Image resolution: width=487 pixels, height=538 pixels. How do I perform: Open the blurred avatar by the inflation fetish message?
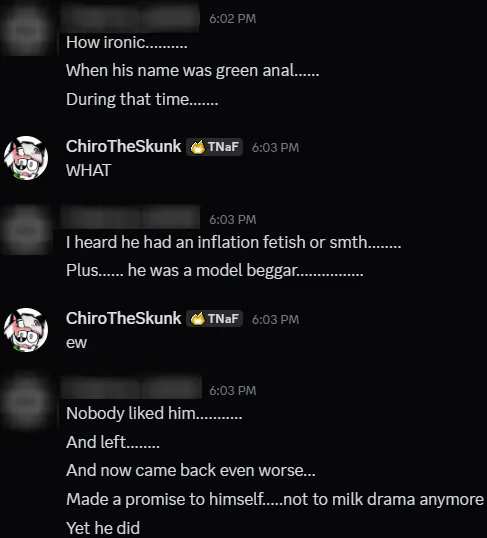(26, 230)
